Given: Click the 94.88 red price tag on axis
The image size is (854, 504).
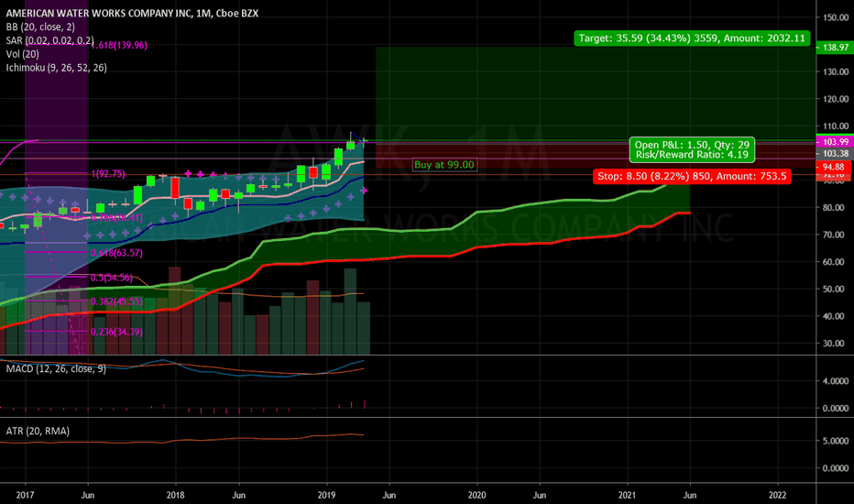Looking at the screenshot, I should click(835, 167).
